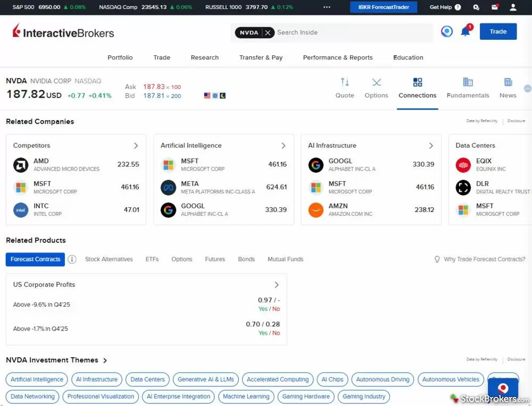Open the ellipsis menu in the ticker bar

pyautogui.click(x=327, y=7)
